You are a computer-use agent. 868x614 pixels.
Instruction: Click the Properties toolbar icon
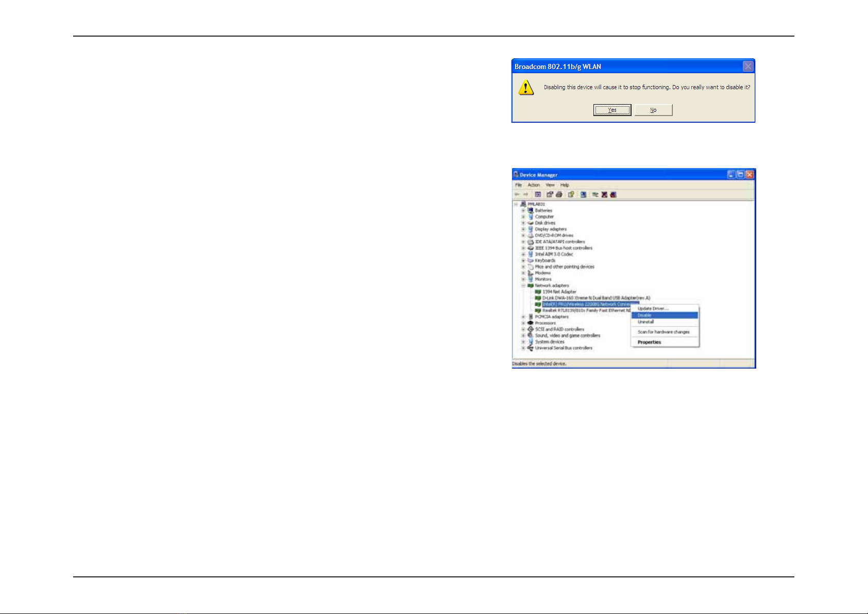(550, 194)
